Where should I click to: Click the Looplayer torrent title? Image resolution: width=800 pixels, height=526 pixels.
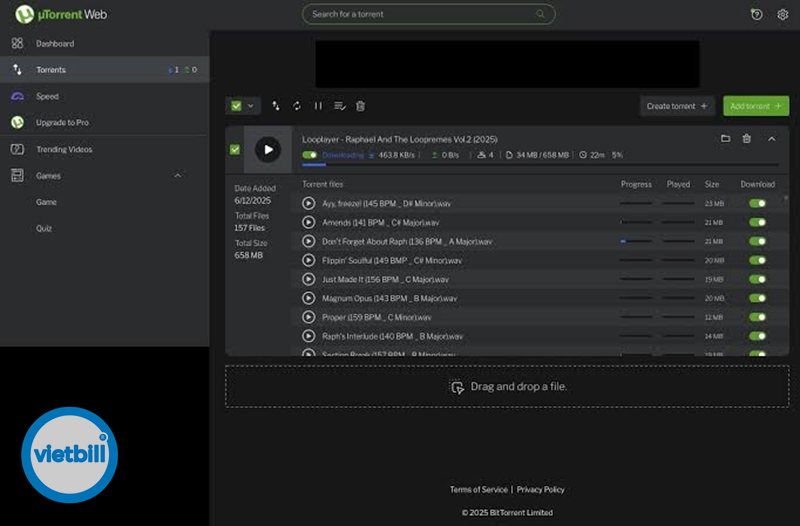(399, 139)
